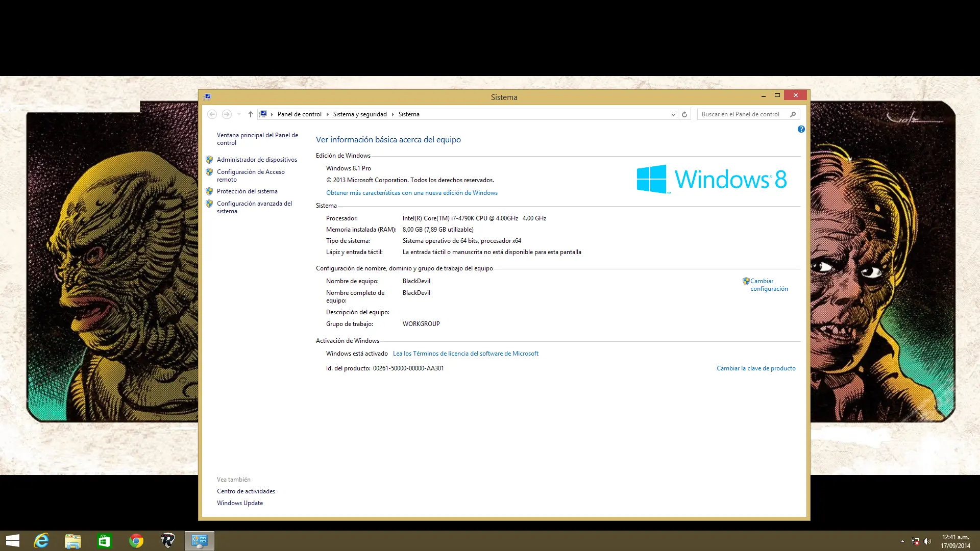Click the Control Panel taskbar button
This screenshot has width=980, height=551.
click(200, 541)
